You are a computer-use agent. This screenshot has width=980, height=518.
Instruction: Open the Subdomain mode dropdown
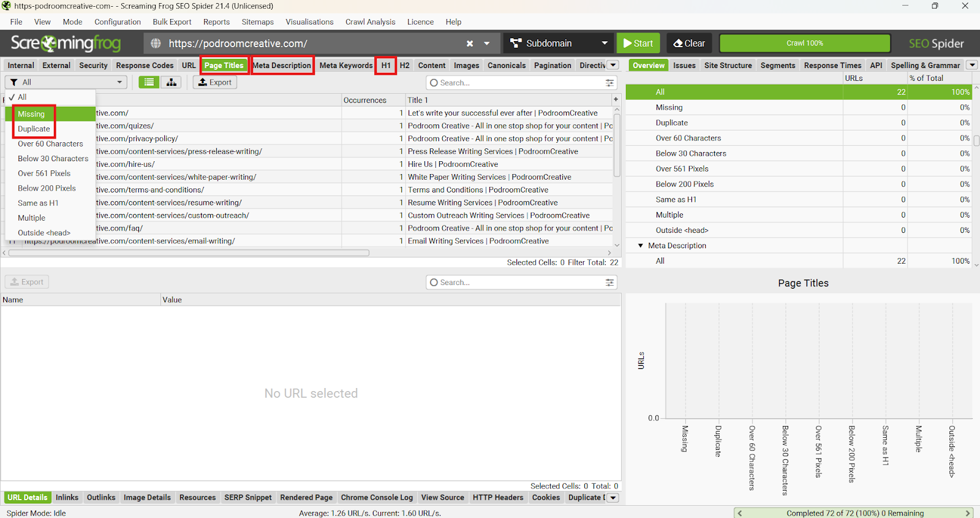559,44
